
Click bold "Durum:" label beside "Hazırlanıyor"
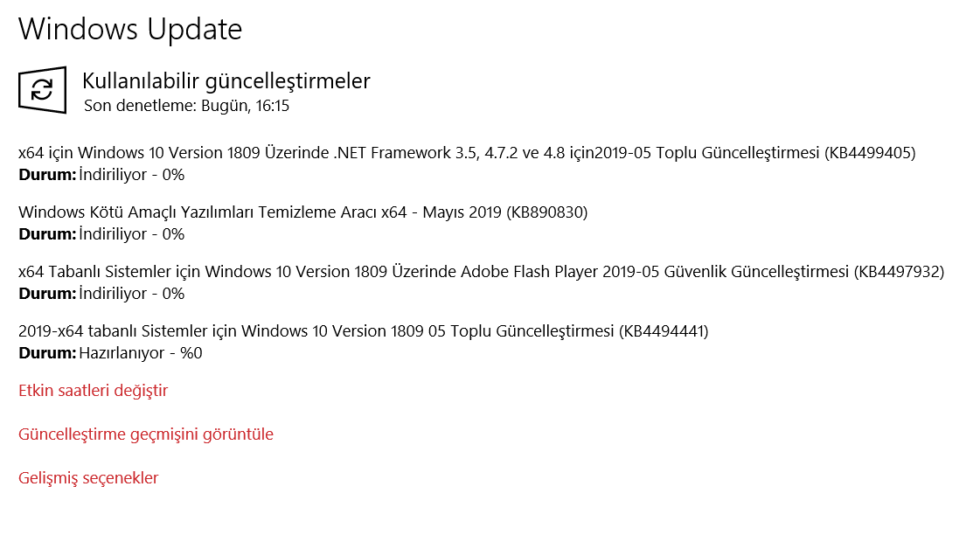[47, 353]
